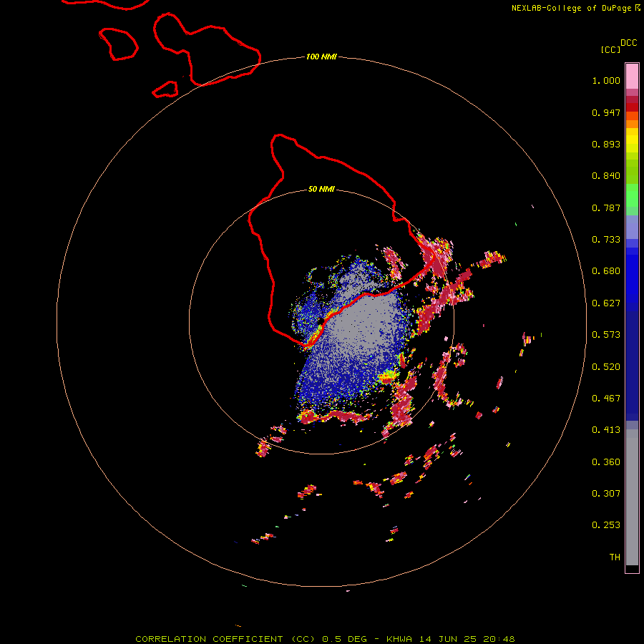The height and width of the screenshot is (644, 644).
Task: Click the 0.627 value on color scale
Action: (x=606, y=303)
